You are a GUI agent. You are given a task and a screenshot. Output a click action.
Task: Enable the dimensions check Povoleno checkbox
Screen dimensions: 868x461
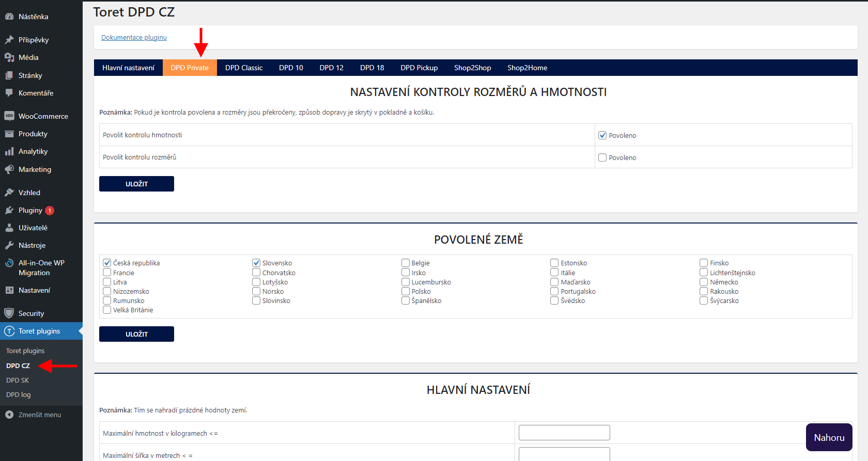(602, 157)
